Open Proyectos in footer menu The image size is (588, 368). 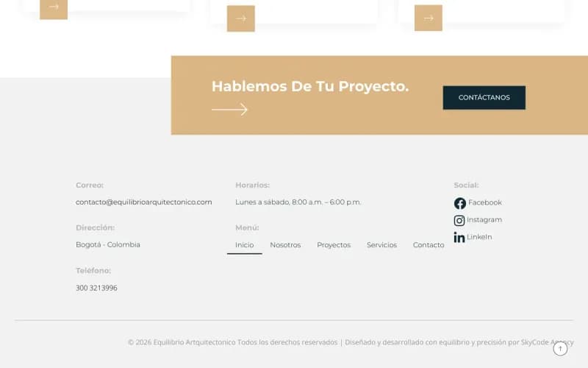[334, 245]
